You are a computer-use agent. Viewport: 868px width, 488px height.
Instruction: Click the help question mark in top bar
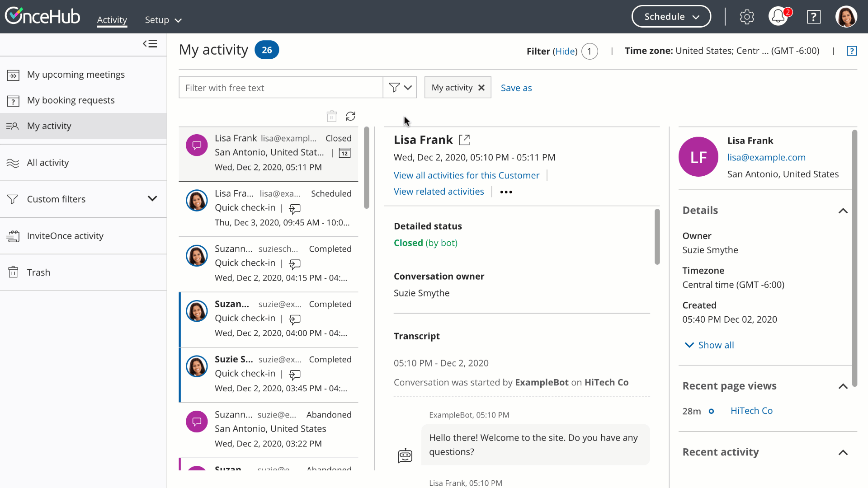tap(814, 17)
